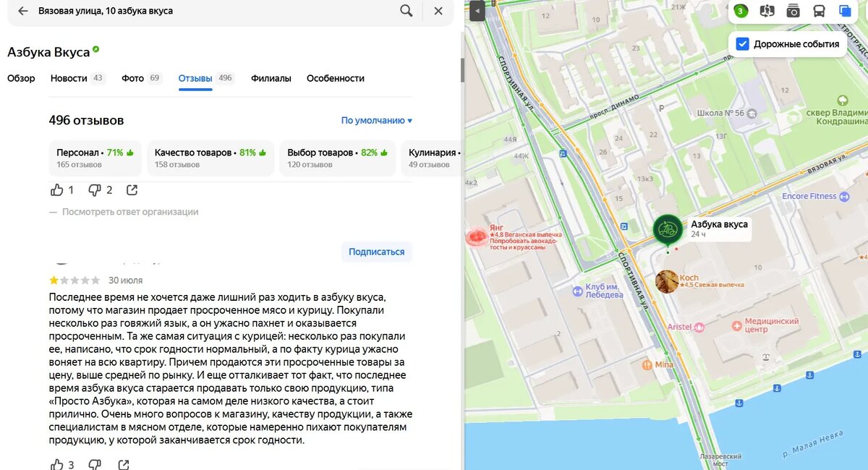Open the photos camera layer icon

793,11
